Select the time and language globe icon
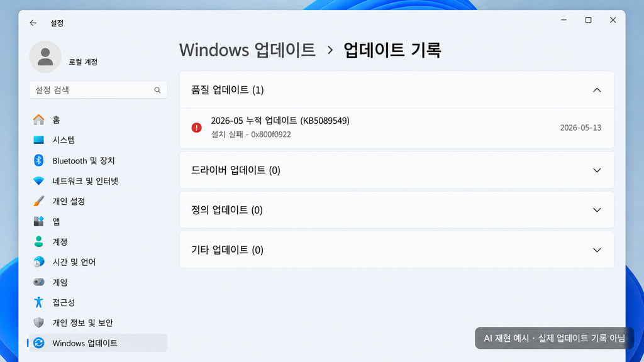Image resolution: width=644 pixels, height=362 pixels. coord(38,262)
